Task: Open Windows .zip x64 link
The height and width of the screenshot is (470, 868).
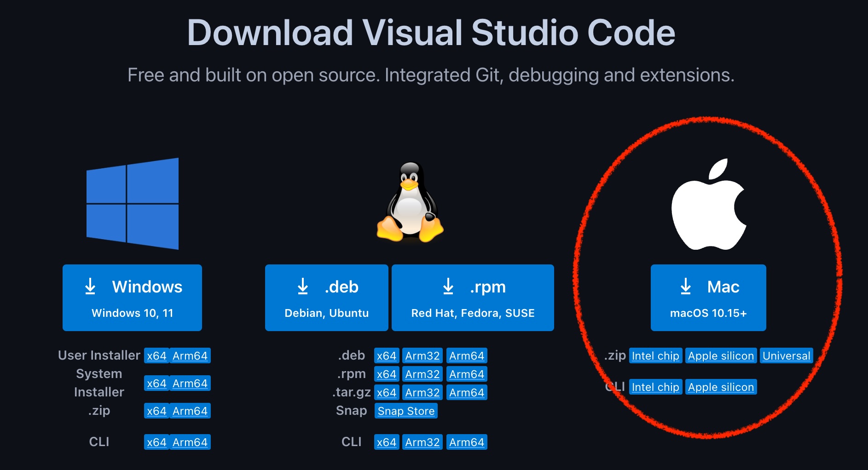Action: (x=156, y=411)
